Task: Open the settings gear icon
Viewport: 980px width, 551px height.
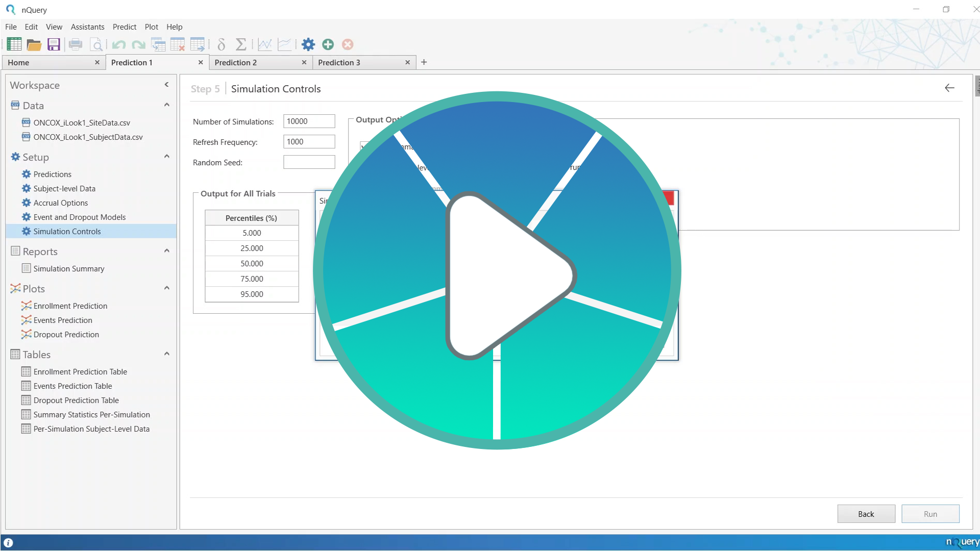Action: (x=308, y=44)
